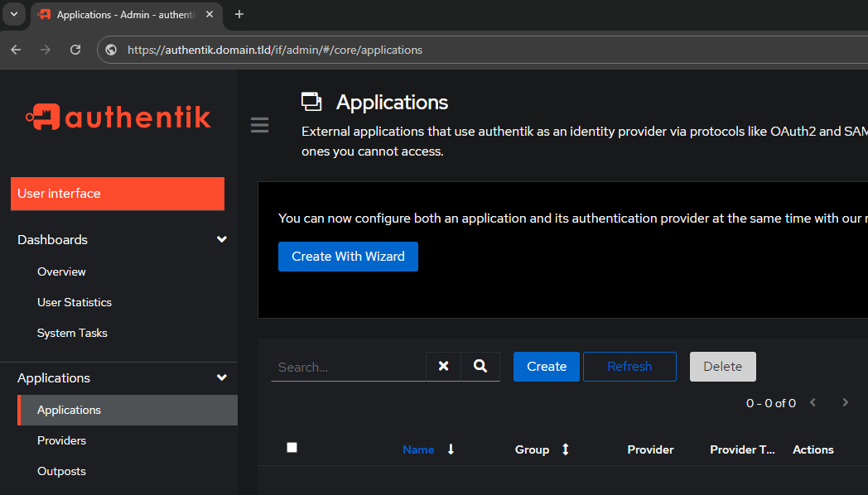The height and width of the screenshot is (495, 868).
Task: Open Outposts in the sidebar
Action: tap(61, 471)
